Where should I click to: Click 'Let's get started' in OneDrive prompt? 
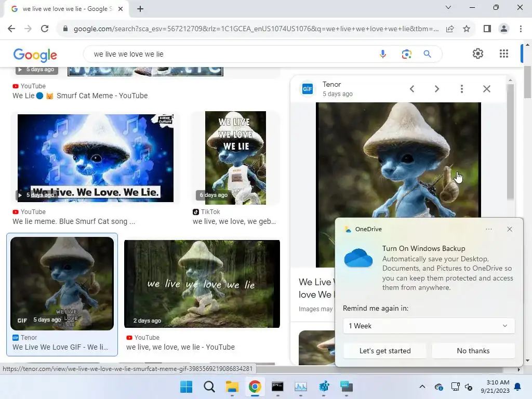(385, 351)
